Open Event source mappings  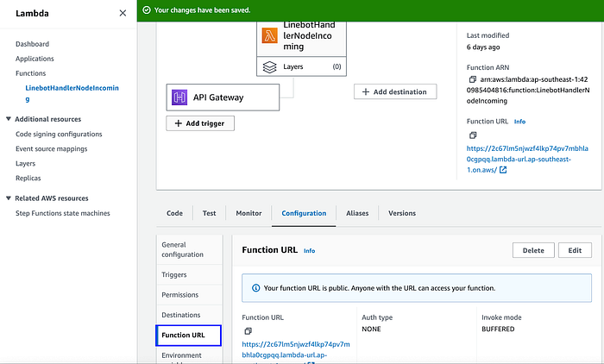point(51,148)
